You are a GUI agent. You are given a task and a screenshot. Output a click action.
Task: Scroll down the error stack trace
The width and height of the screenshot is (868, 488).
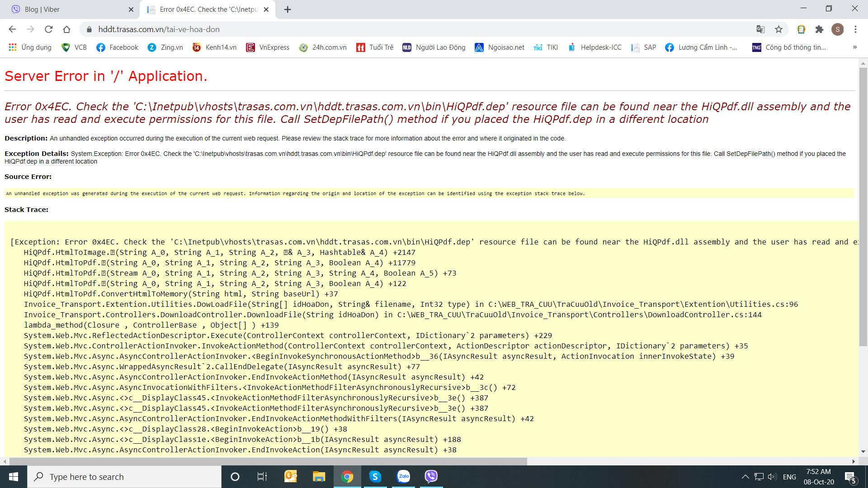coord(860,450)
